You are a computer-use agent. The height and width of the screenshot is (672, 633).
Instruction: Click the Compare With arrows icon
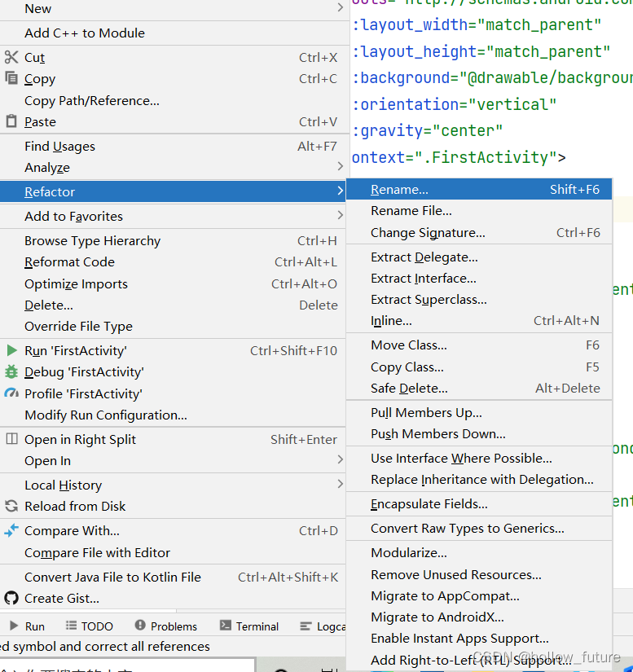pyautogui.click(x=11, y=530)
